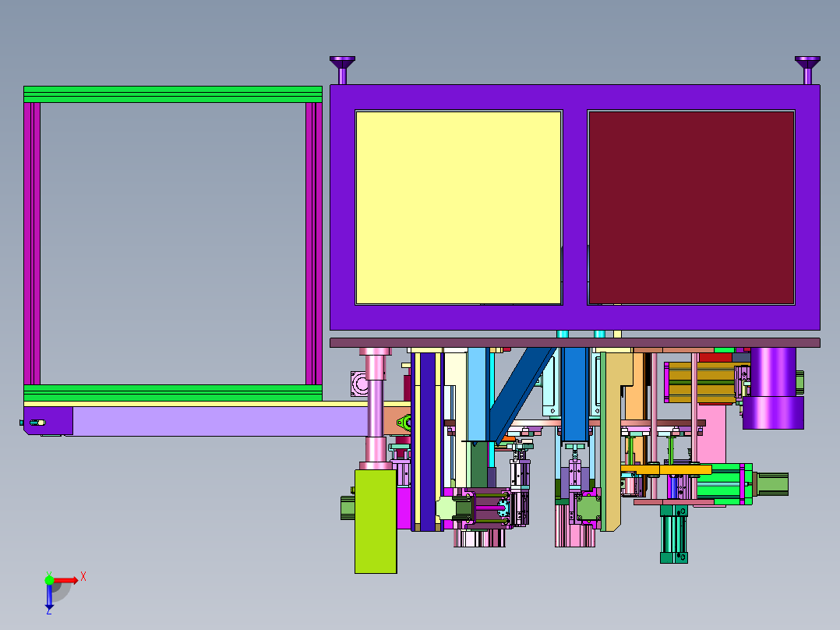Select the dark red panel in the enclosure
The width and height of the screenshot is (840, 630).
(691, 207)
